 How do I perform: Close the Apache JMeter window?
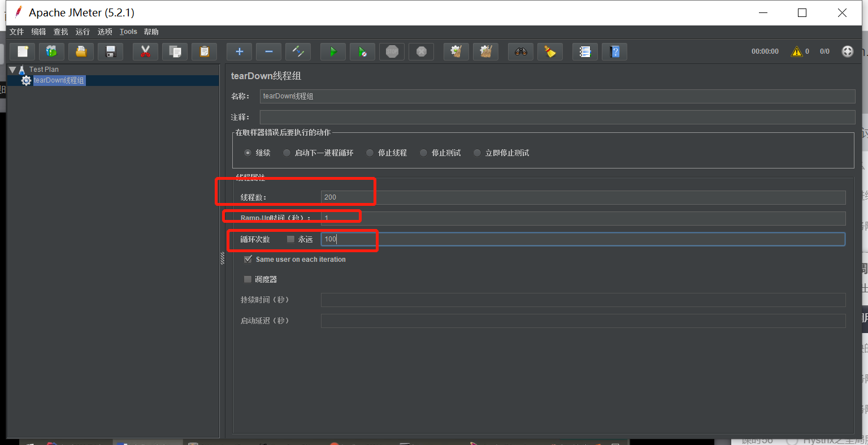coord(842,12)
